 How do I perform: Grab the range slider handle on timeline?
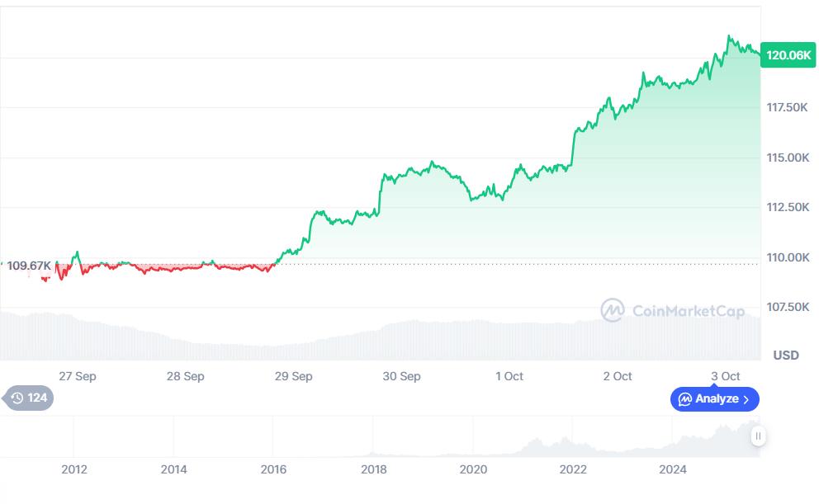(758, 436)
